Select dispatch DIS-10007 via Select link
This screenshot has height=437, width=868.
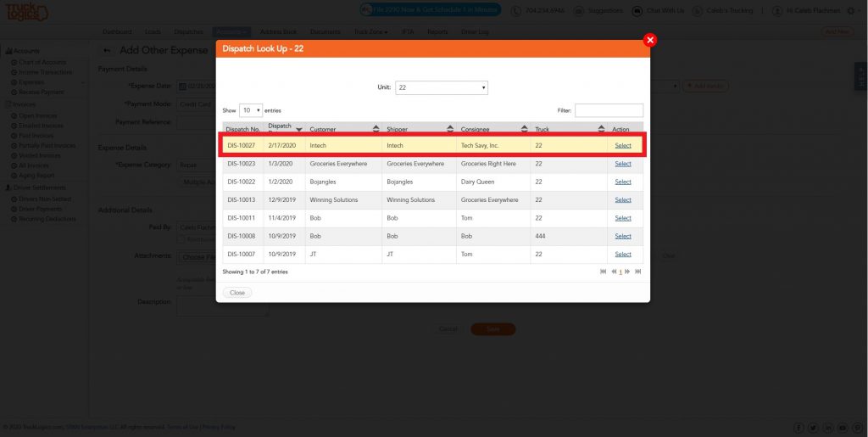[x=623, y=255]
